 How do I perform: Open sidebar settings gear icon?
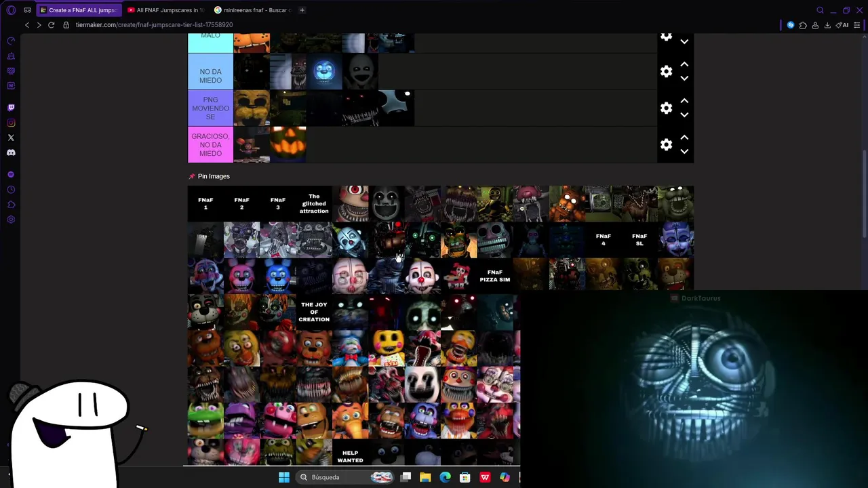(x=11, y=220)
